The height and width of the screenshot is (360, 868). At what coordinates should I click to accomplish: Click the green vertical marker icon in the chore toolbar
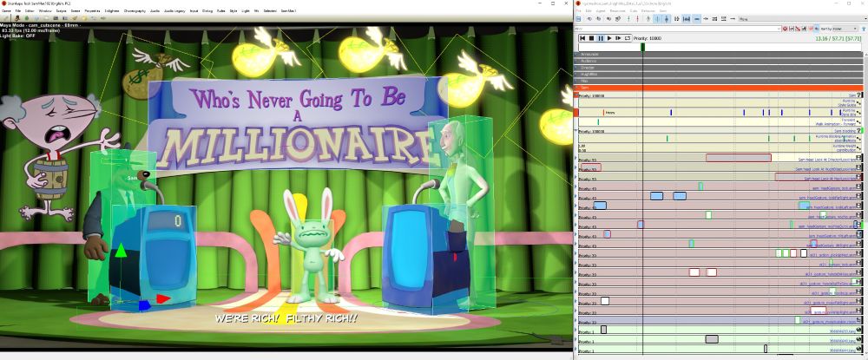(628, 19)
